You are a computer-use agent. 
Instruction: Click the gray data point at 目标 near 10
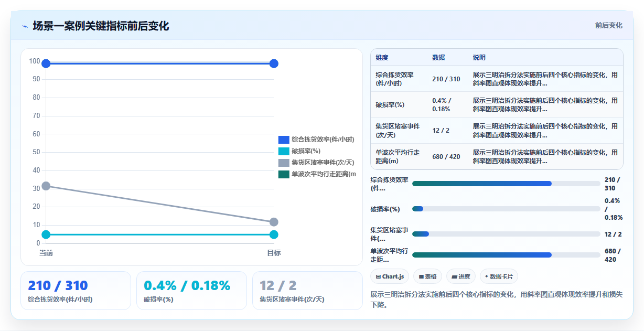[x=274, y=222]
